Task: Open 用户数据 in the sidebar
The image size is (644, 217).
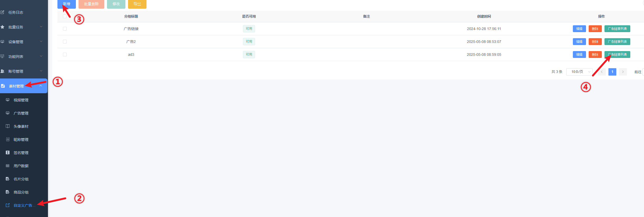Action: coord(21,166)
